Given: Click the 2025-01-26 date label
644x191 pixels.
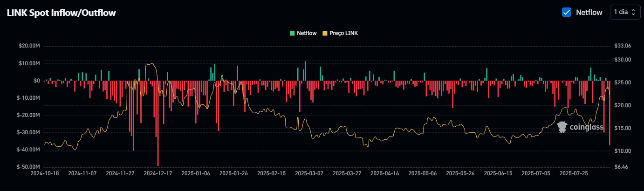Looking at the screenshot, I should click(x=233, y=173).
